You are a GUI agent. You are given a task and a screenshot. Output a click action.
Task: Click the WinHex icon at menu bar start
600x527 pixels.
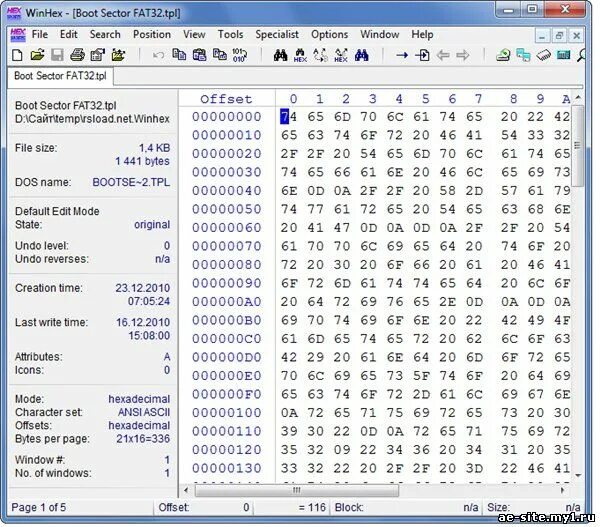click(18, 34)
